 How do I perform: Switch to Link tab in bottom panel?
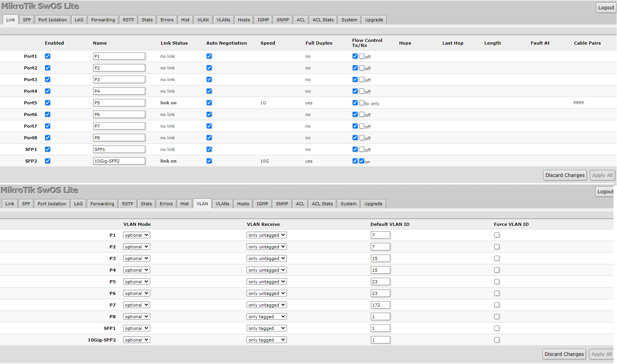coord(10,204)
